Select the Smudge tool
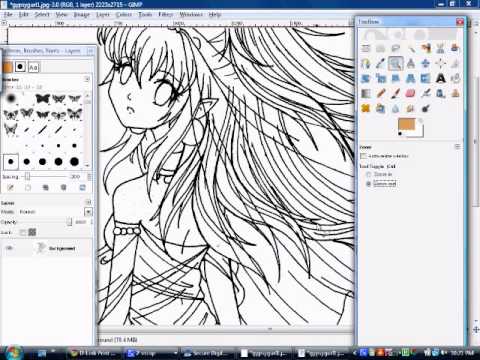 (410, 108)
